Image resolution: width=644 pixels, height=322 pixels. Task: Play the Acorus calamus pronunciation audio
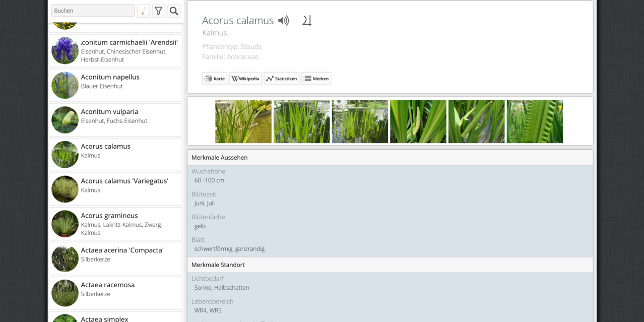[x=284, y=21]
